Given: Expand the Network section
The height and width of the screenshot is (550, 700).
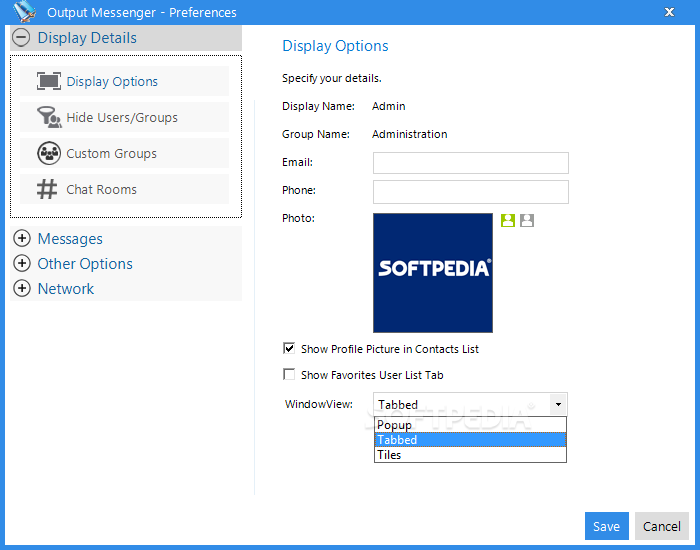Looking at the screenshot, I should 22,289.
